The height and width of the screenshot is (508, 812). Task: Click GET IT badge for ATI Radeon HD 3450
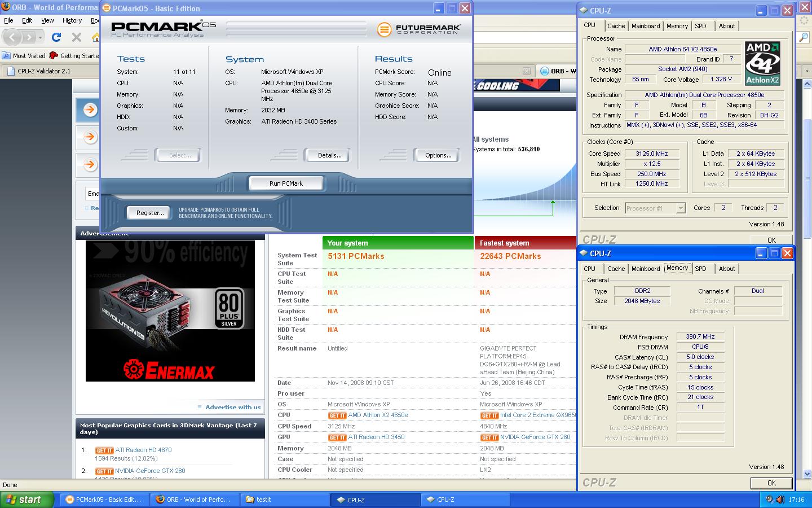[x=337, y=437]
